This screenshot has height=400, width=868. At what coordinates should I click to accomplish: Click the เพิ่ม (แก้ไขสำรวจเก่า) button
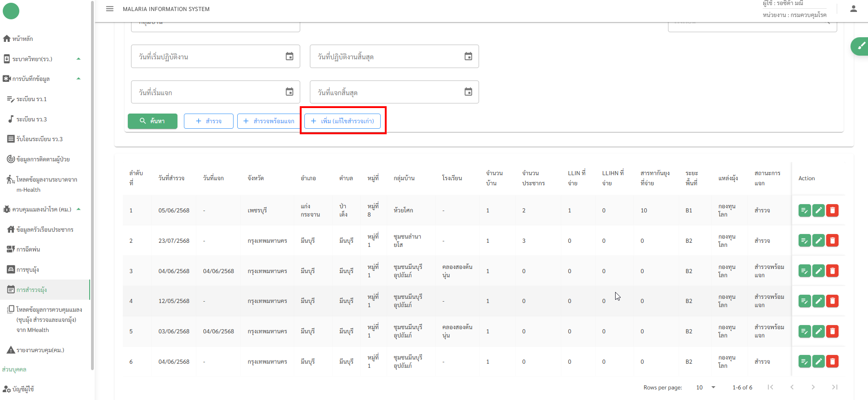click(x=343, y=121)
